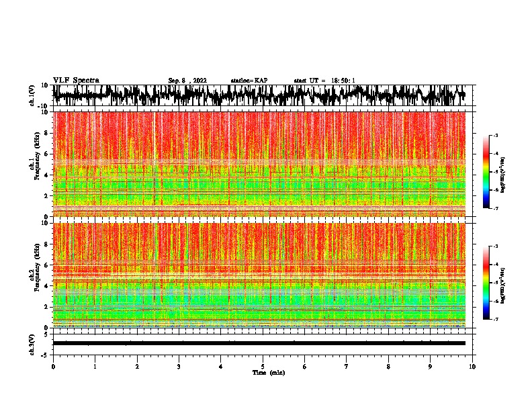
Task: Click the '5' tick on the Time axis
Action: pyautogui.click(x=263, y=367)
